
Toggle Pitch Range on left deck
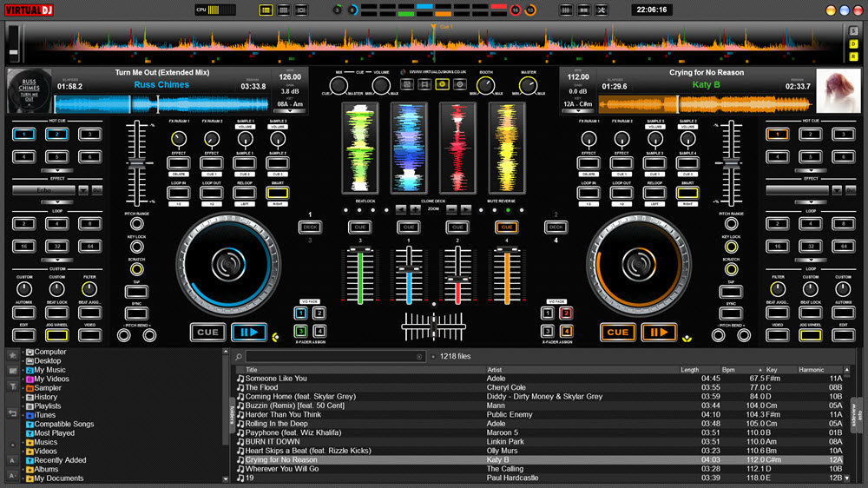(137, 224)
